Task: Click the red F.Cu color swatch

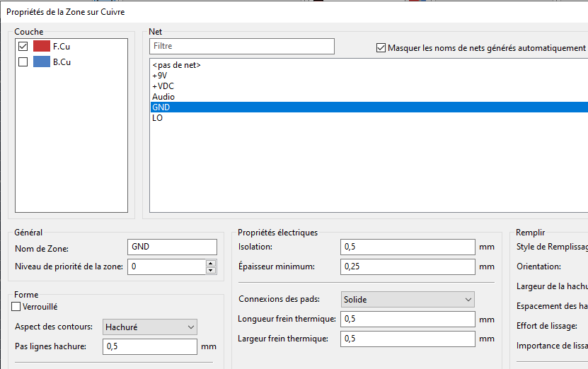Action: [x=42, y=47]
